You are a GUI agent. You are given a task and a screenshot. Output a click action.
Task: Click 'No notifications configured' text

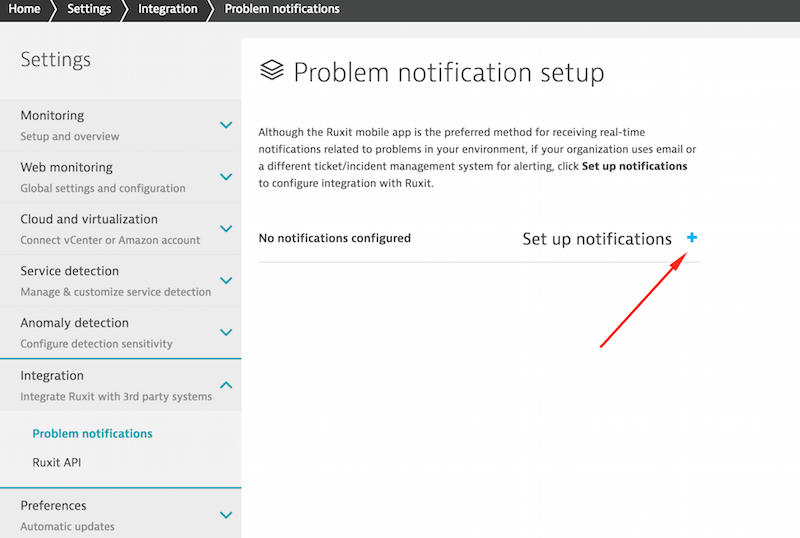coord(334,238)
